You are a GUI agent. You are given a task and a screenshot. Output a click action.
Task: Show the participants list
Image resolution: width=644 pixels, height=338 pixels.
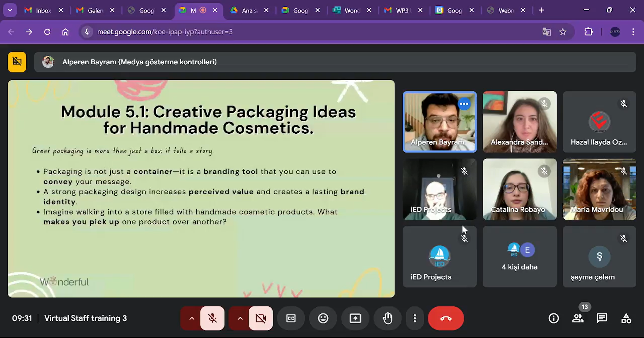pyautogui.click(x=578, y=318)
